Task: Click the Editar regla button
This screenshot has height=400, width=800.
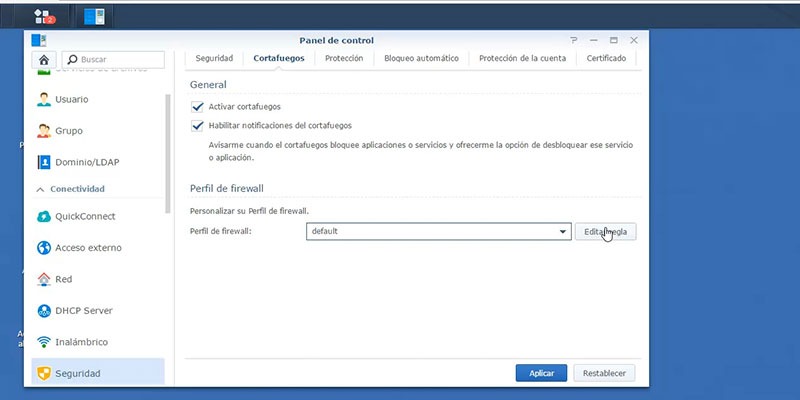Action: tap(606, 232)
